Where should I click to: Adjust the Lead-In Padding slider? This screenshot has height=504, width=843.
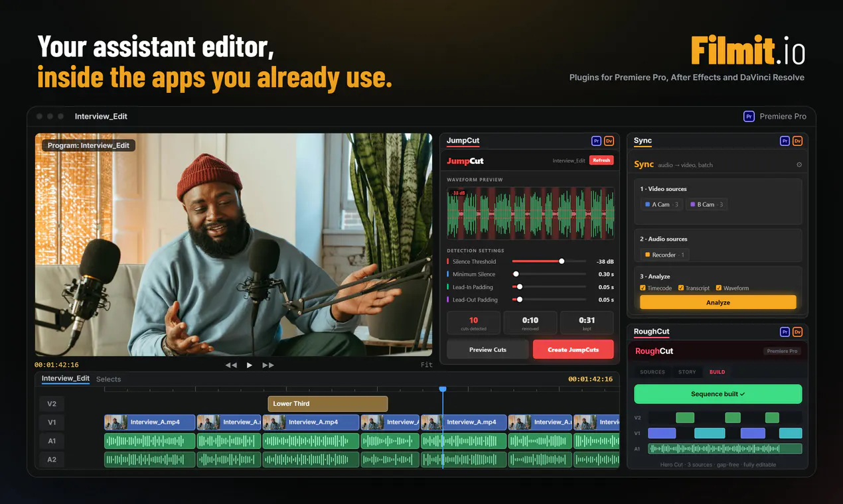pyautogui.click(x=549, y=286)
